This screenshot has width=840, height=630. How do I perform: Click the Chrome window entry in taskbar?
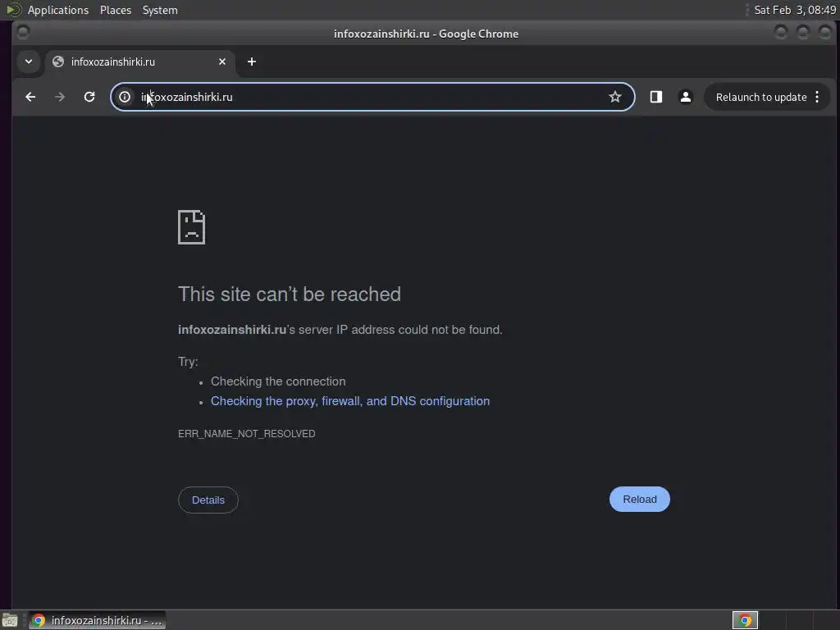pyautogui.click(x=97, y=620)
